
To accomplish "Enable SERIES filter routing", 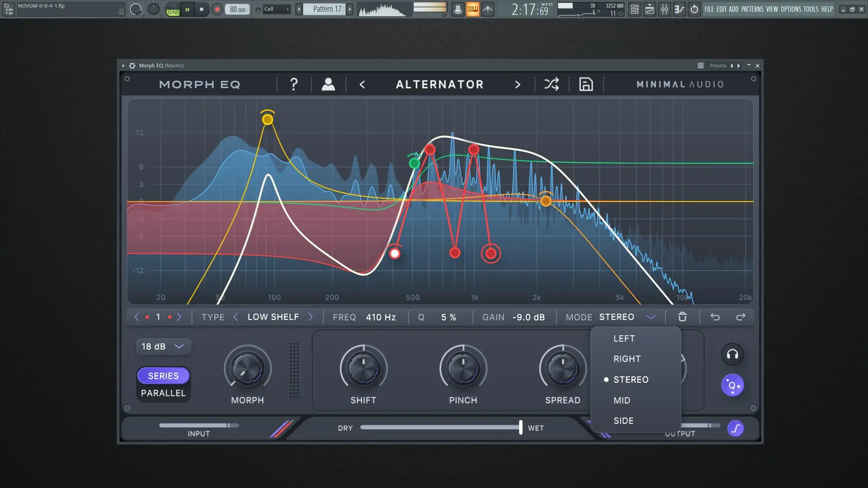I will (163, 376).
